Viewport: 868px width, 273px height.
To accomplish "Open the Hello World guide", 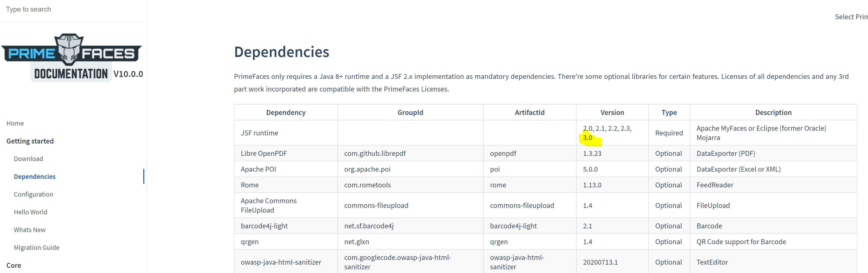I will click(30, 212).
